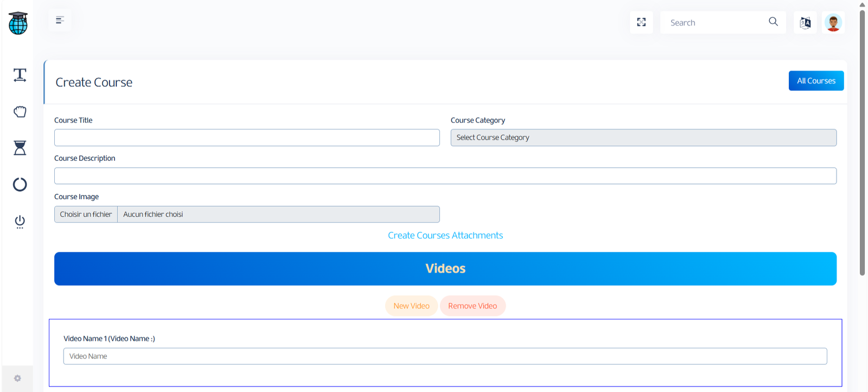The width and height of the screenshot is (868, 392).
Task: Click the Course Image label
Action: 76,197
